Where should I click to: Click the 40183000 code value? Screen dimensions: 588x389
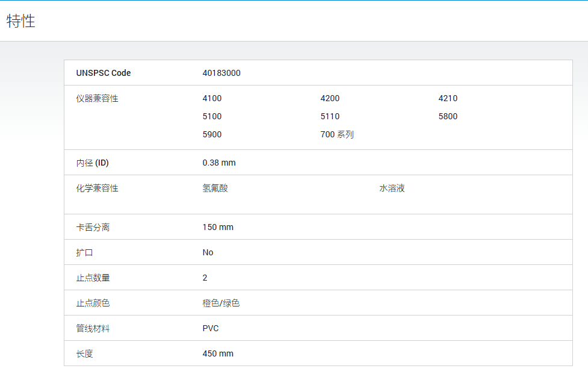tap(221, 73)
